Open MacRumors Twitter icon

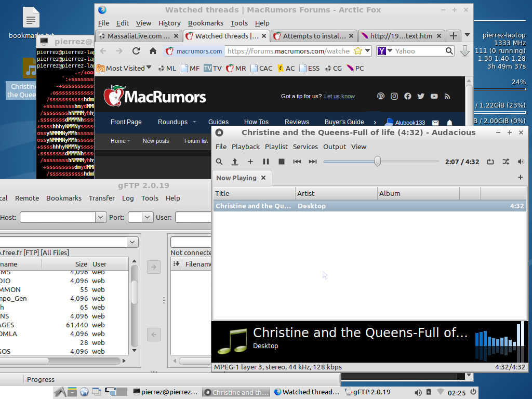pos(421,96)
